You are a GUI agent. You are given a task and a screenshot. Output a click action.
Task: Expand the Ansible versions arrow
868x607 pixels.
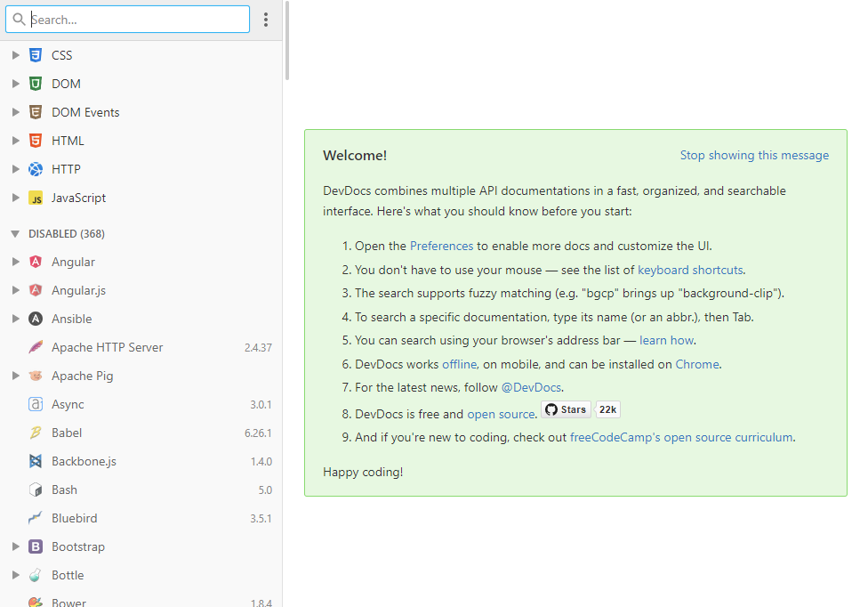click(15, 319)
